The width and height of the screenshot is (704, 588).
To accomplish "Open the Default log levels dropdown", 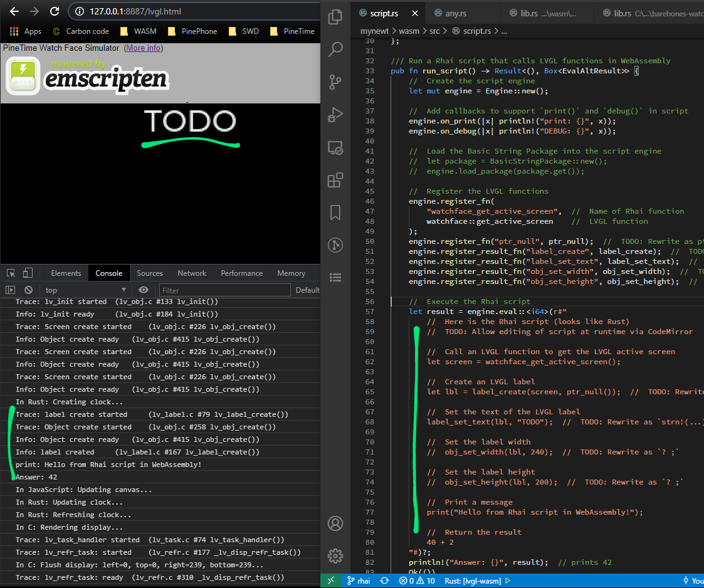I will pyautogui.click(x=307, y=290).
